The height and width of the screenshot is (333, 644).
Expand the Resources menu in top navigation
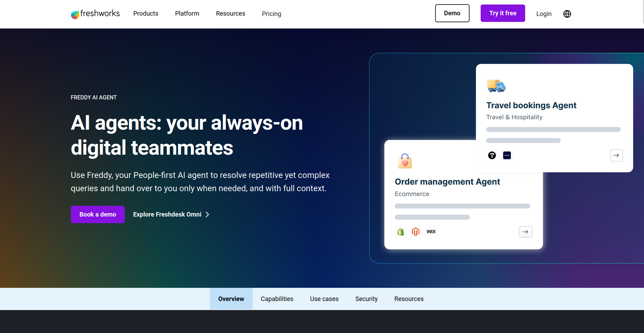[230, 14]
